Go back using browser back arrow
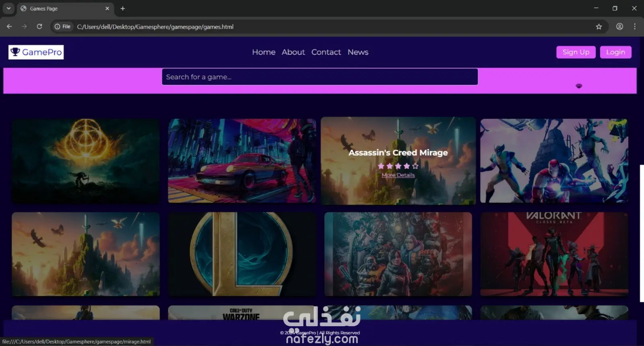This screenshot has width=644, height=346. tap(9, 27)
